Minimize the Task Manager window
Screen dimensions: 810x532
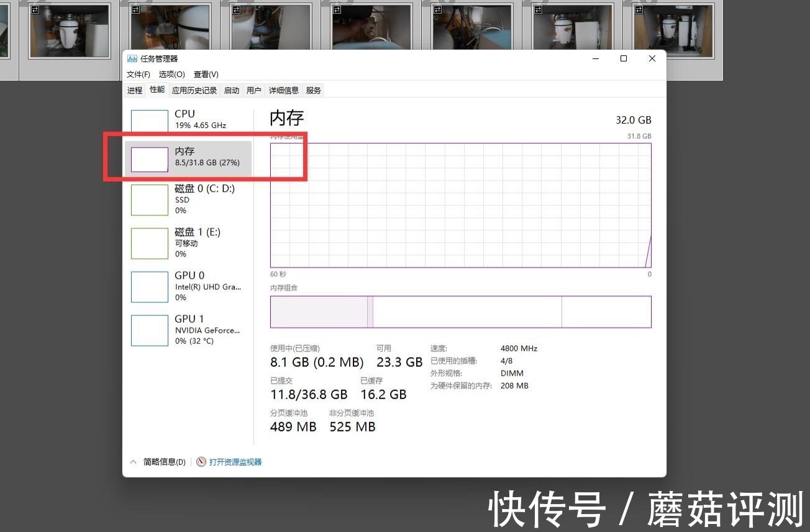coord(596,58)
